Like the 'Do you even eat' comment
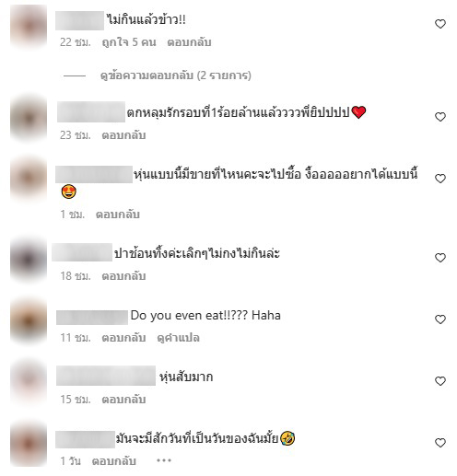Image resolution: width=457 pixels, height=476 pixels. pyautogui.click(x=440, y=319)
